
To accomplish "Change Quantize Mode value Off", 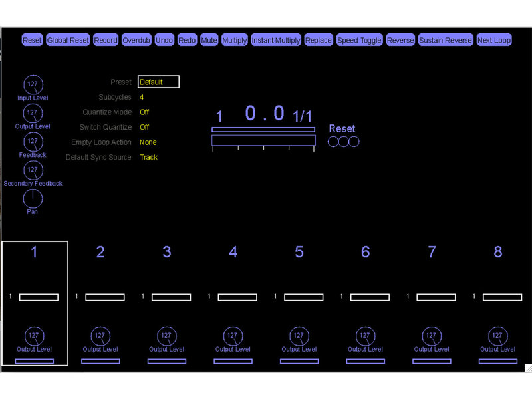I will (x=144, y=112).
